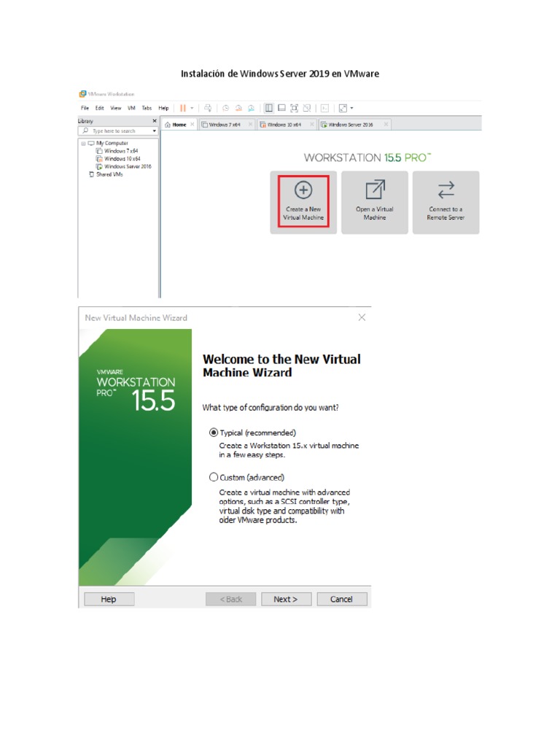The width and height of the screenshot is (560, 747).
Task: Select Windows Server 2016 in library tree
Action: pos(128,167)
